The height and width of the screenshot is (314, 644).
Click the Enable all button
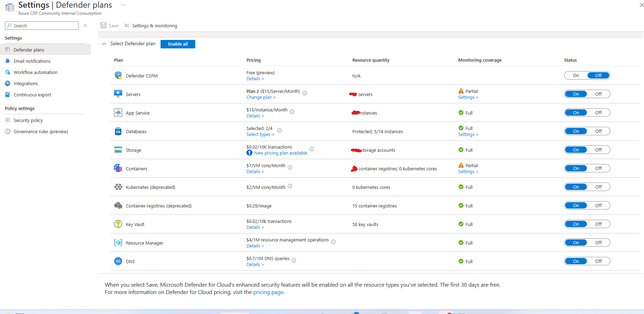tap(178, 44)
